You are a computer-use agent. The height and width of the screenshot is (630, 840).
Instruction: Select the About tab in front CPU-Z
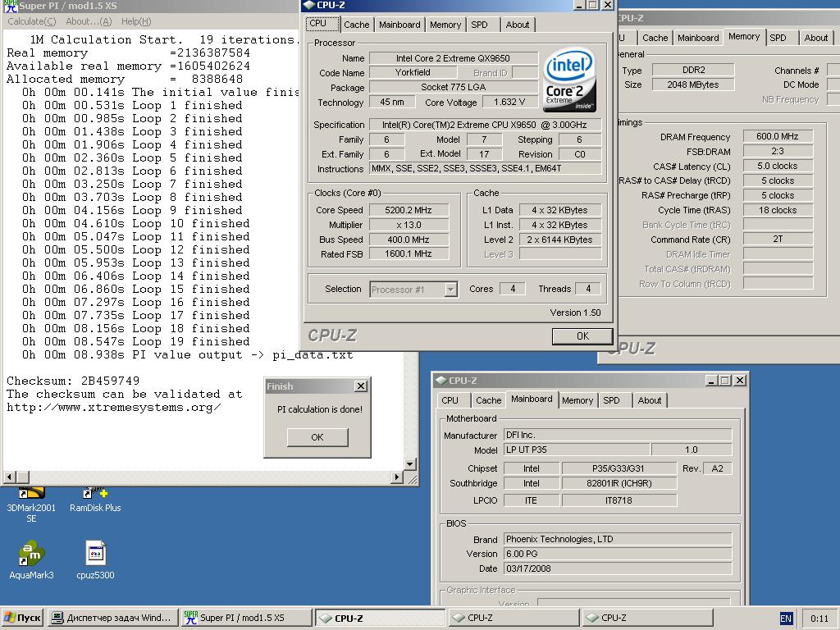tap(518, 25)
